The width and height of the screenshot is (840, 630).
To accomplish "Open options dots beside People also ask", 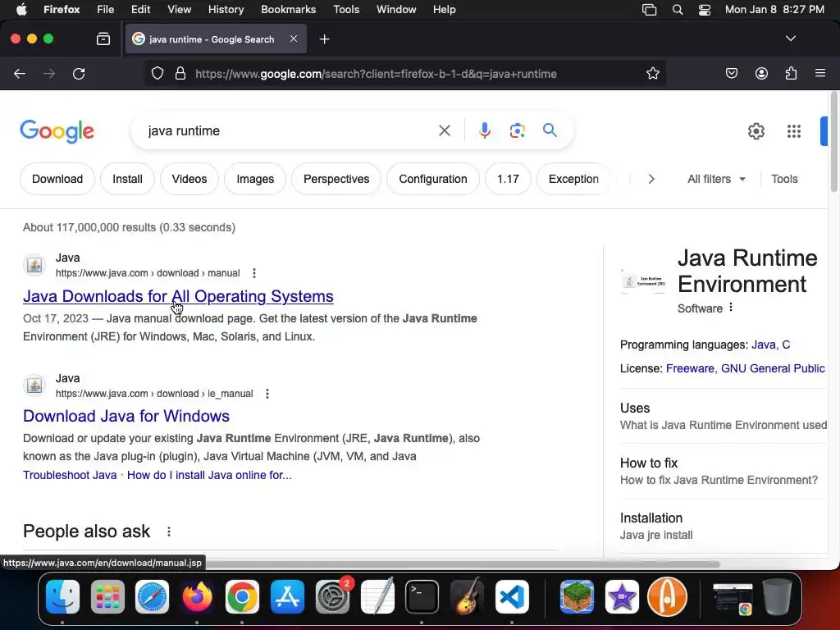I will 169,532.
